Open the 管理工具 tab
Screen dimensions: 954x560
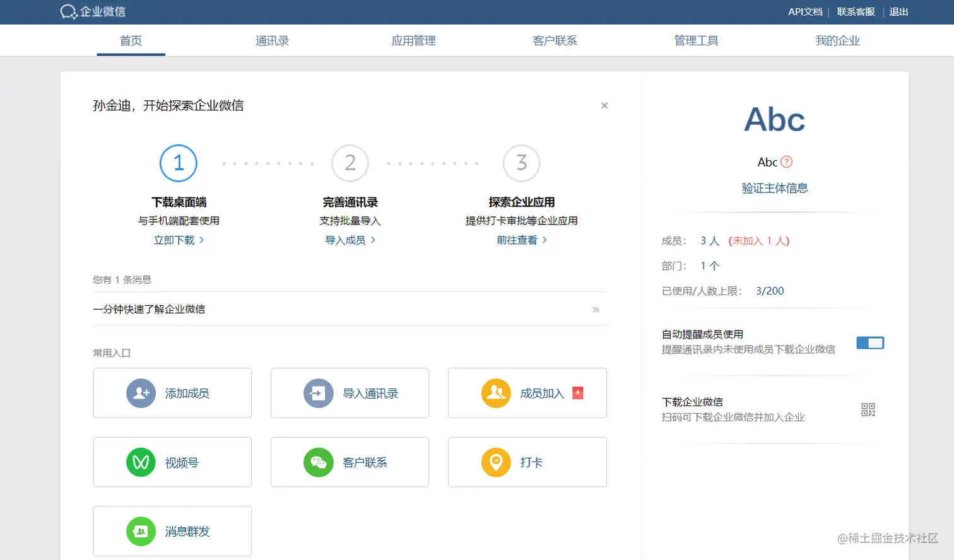coord(696,40)
